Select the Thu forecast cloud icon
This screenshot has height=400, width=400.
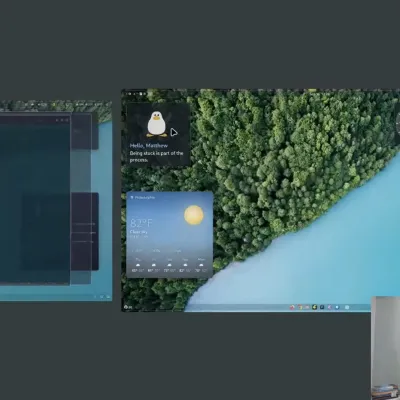click(138, 265)
